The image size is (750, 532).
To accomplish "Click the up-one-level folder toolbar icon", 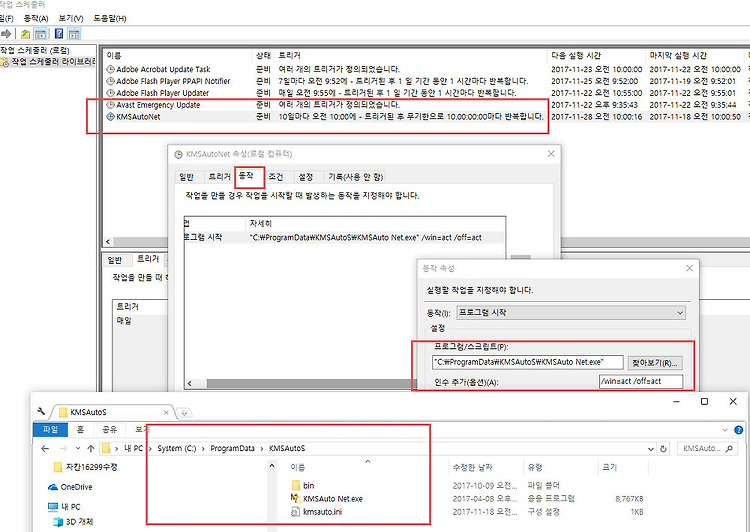I will click(x=25, y=34).
